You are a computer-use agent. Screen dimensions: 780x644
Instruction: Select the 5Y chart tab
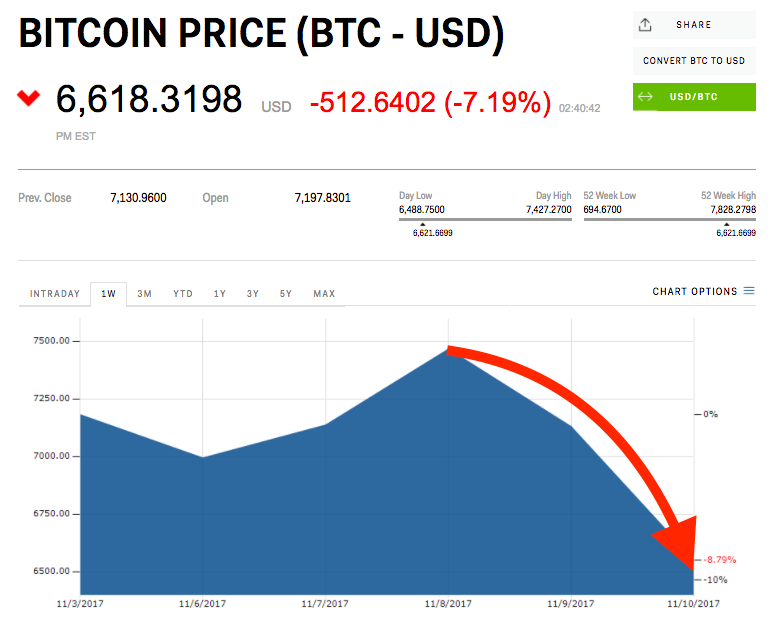pyautogui.click(x=286, y=293)
